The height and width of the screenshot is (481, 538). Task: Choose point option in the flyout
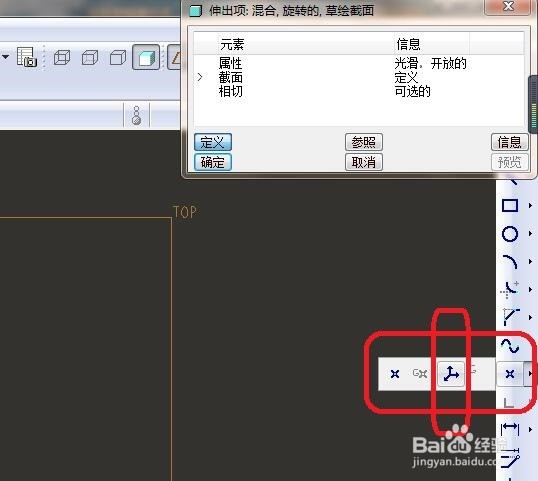point(395,374)
